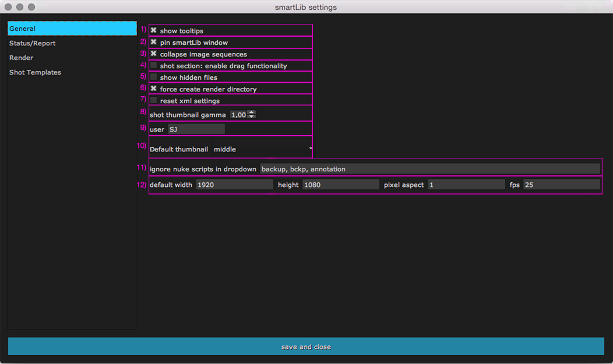The height and width of the screenshot is (364, 613).
Task: Enable show hidden files checkbox
Action: pos(154,77)
